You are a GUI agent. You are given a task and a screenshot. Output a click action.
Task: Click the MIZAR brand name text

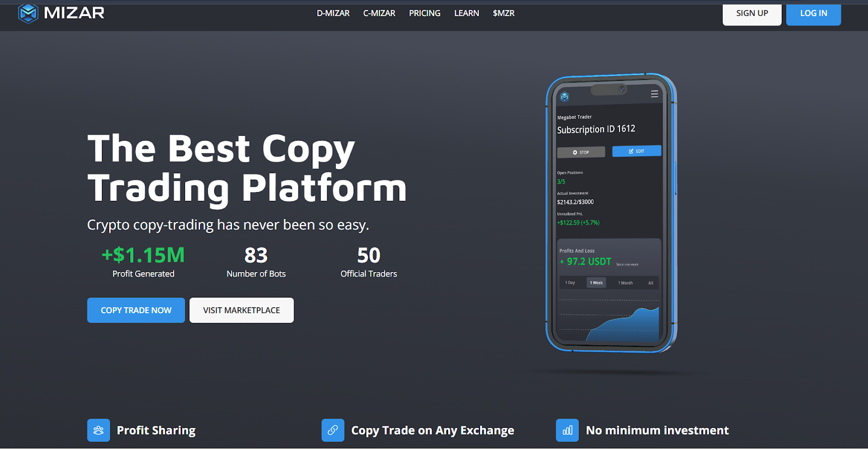74,13
